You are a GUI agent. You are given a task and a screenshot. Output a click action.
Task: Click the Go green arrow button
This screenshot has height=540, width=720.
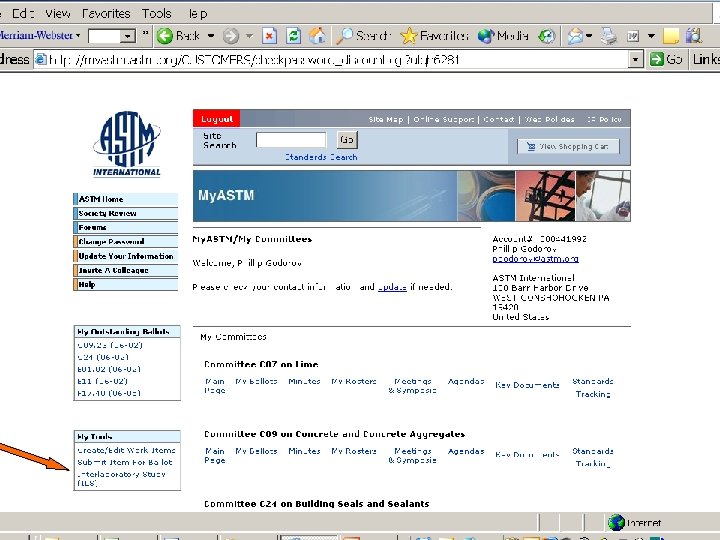coord(666,59)
